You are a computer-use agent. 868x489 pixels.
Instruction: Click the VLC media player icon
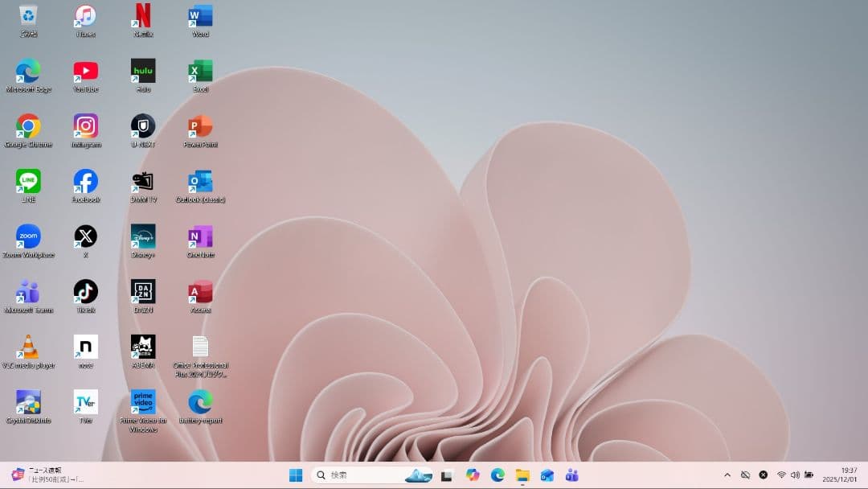coord(28,347)
